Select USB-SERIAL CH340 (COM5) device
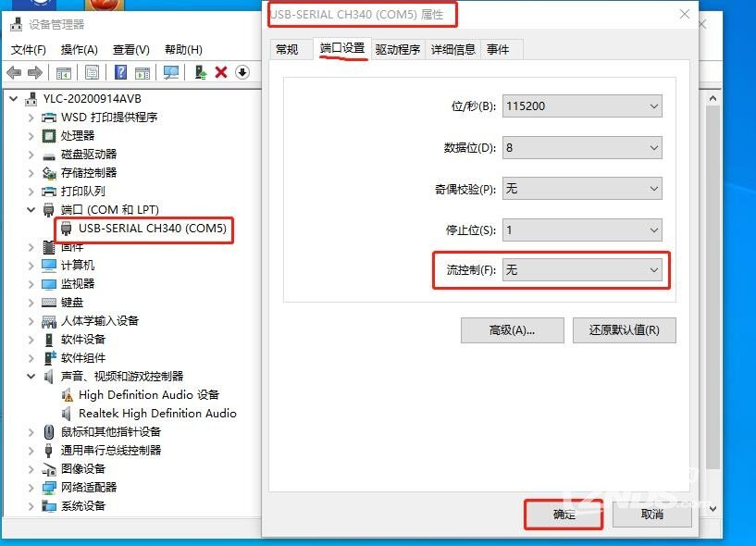This screenshot has width=756, height=546. (153, 229)
